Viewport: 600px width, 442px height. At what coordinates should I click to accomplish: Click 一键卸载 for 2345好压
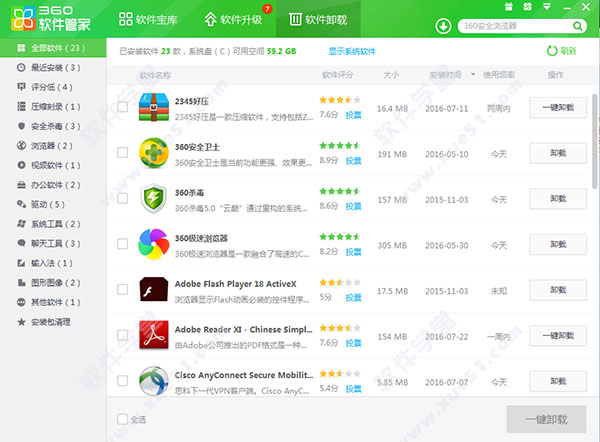click(x=558, y=108)
